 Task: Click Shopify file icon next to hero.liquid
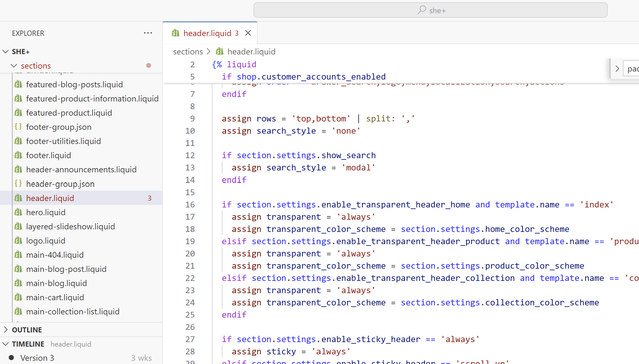[x=18, y=212]
